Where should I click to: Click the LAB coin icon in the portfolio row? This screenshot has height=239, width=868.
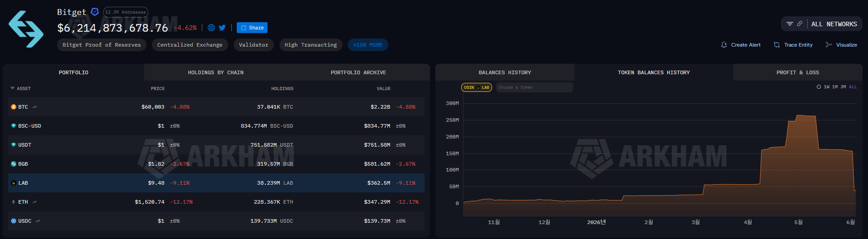(14, 183)
